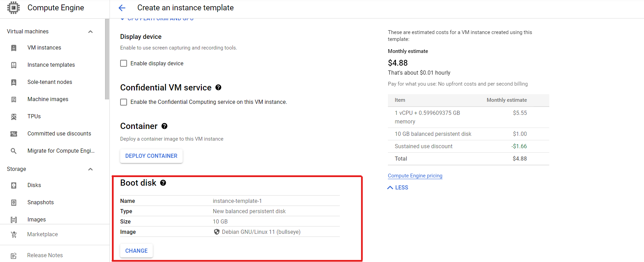Go back using the blue arrow
644x262 pixels.
[x=122, y=8]
